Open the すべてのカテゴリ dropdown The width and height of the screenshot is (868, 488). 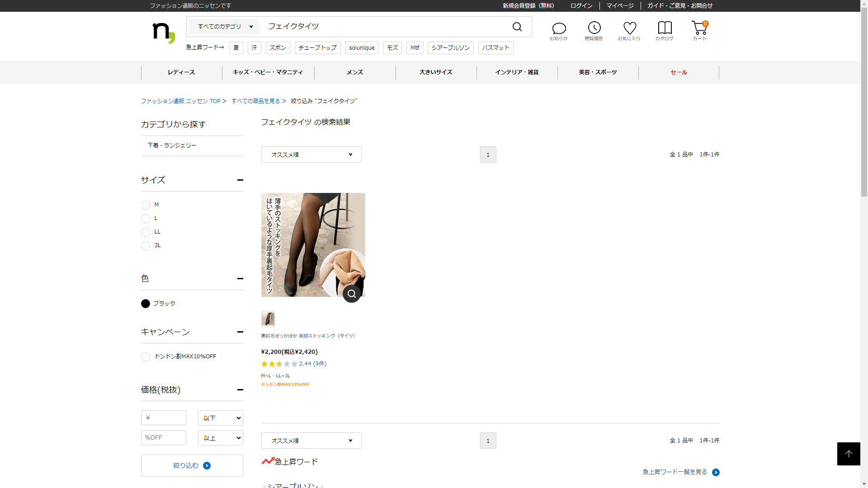[225, 27]
